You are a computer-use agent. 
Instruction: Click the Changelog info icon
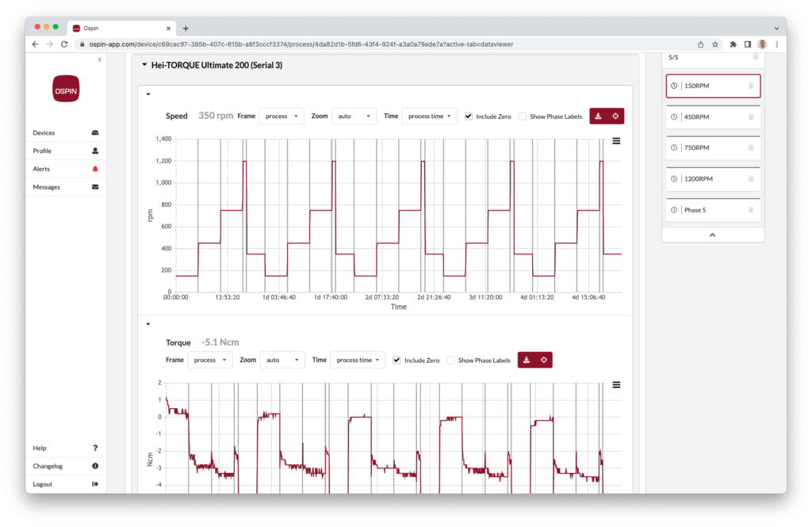[x=95, y=466]
